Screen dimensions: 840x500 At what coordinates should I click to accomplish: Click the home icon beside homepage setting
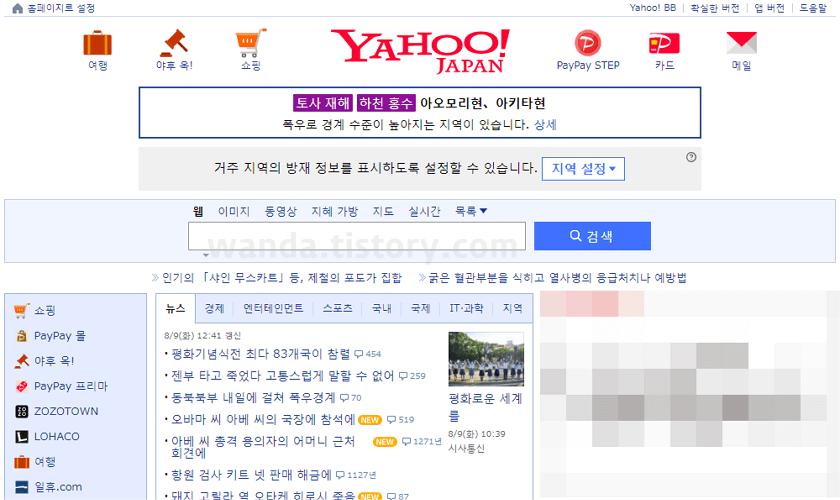click(x=18, y=8)
